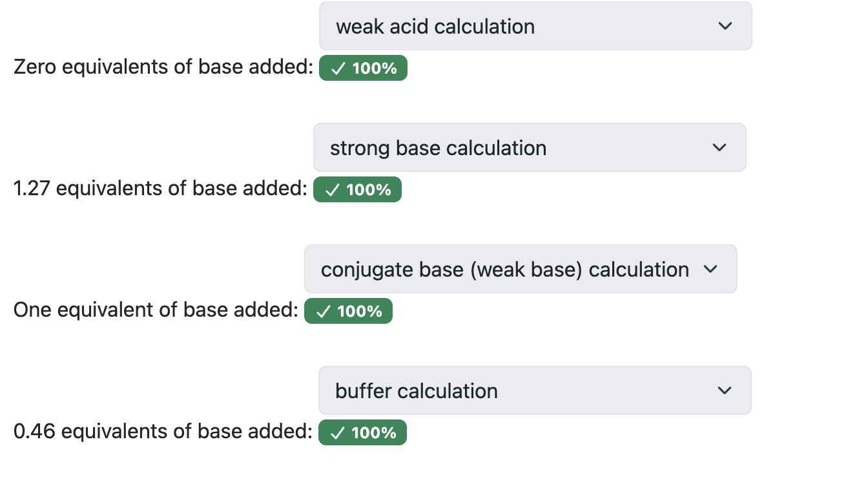Click chevron arrow on weak acid calculation dropdown
This screenshot has width=868, height=477.
click(x=725, y=26)
